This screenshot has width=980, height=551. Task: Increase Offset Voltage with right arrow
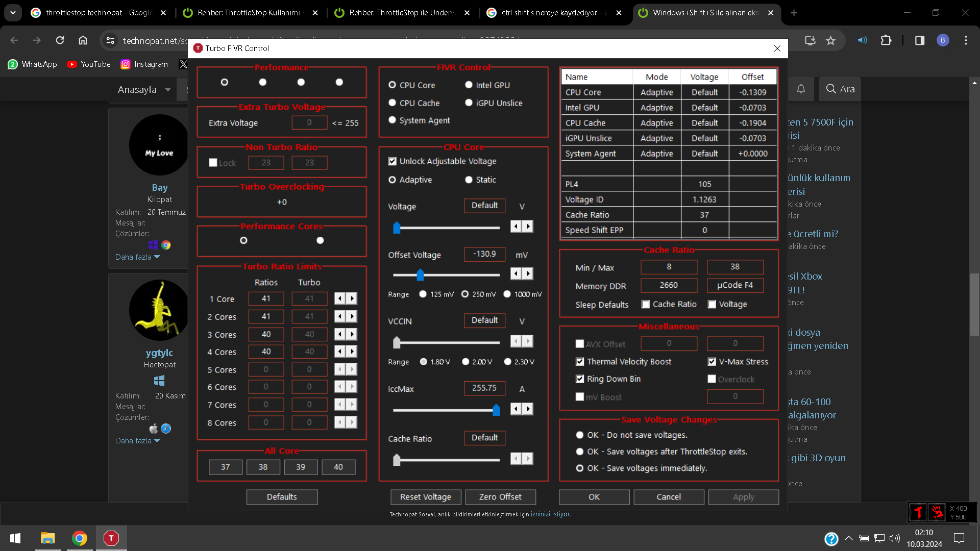(528, 274)
